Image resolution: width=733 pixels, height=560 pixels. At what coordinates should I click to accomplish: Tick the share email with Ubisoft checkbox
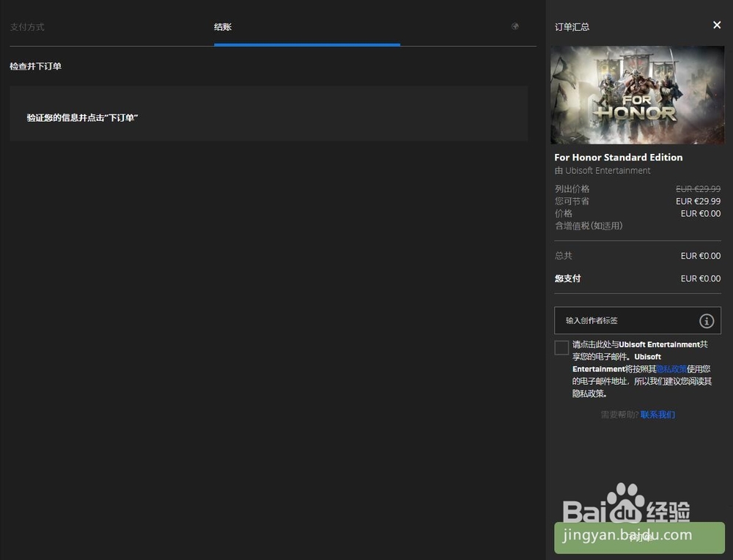point(561,347)
